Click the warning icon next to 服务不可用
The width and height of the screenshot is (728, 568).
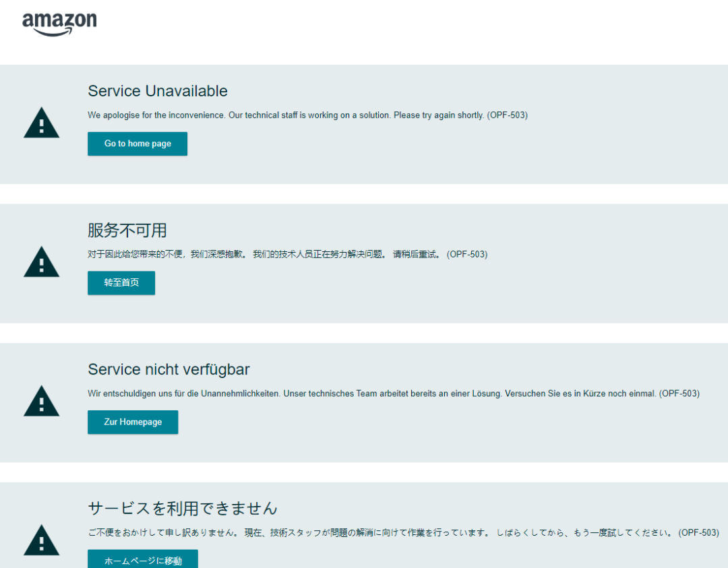click(x=41, y=261)
